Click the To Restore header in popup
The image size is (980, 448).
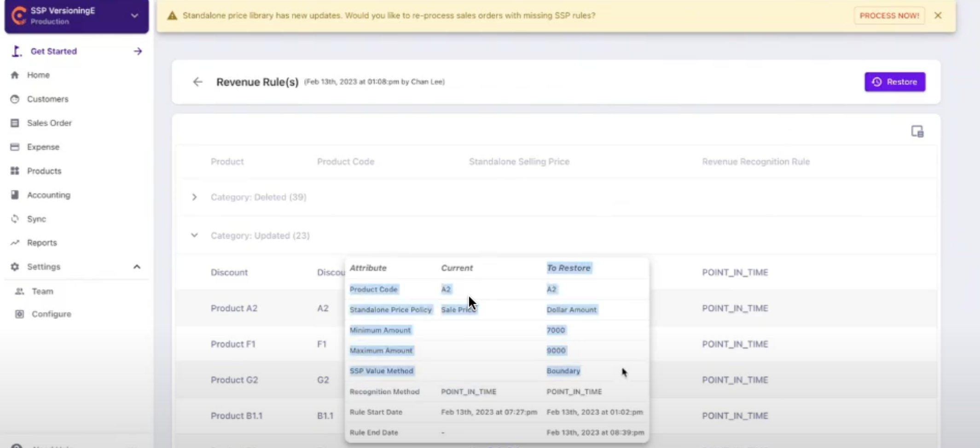[569, 268]
